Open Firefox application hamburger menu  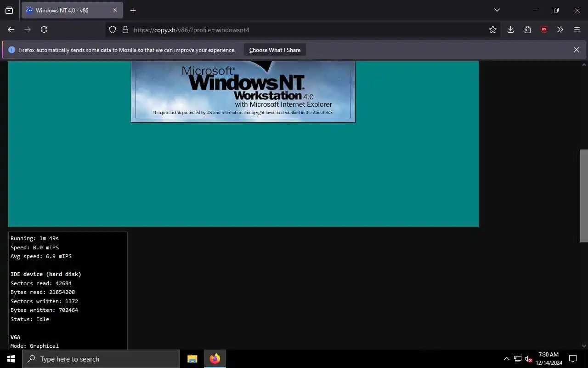click(x=577, y=29)
